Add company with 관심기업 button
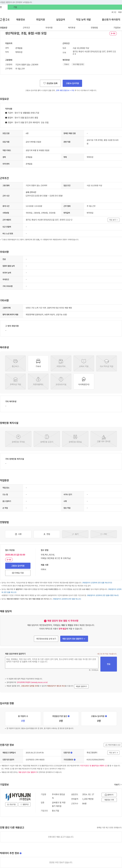 coord(11,804)
